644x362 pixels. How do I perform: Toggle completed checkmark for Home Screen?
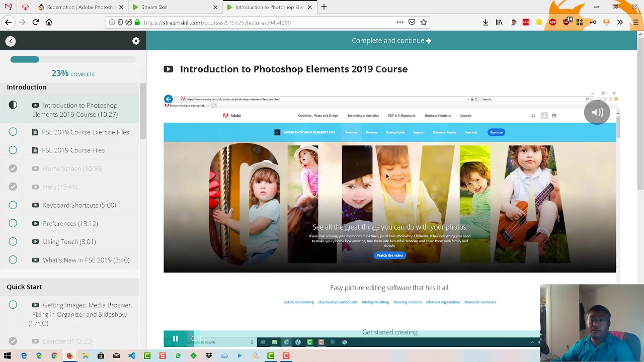pyautogui.click(x=13, y=168)
